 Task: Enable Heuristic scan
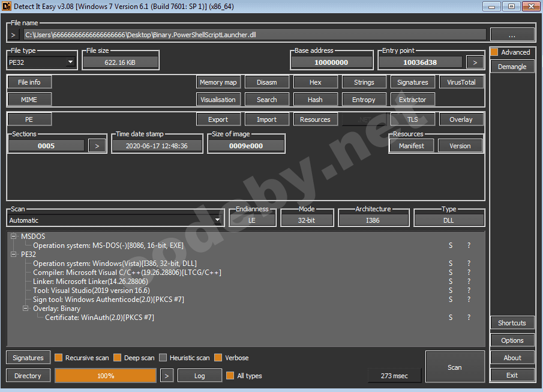point(163,357)
